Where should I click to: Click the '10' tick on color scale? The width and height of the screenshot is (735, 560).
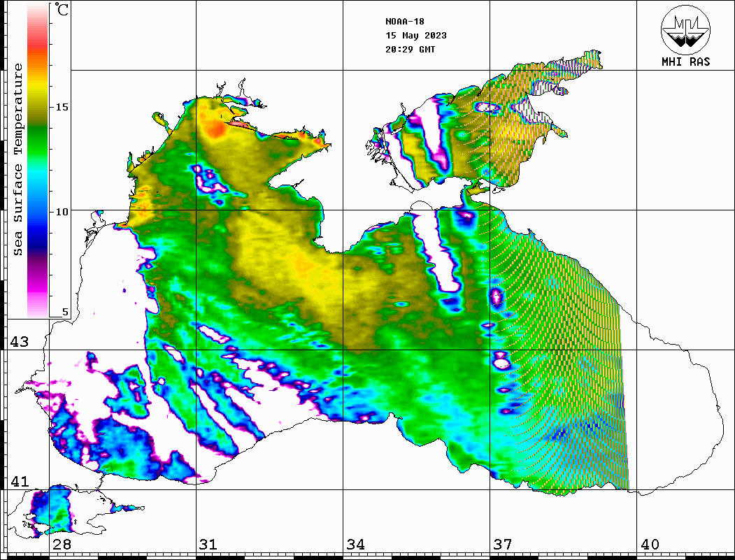pos(62,212)
